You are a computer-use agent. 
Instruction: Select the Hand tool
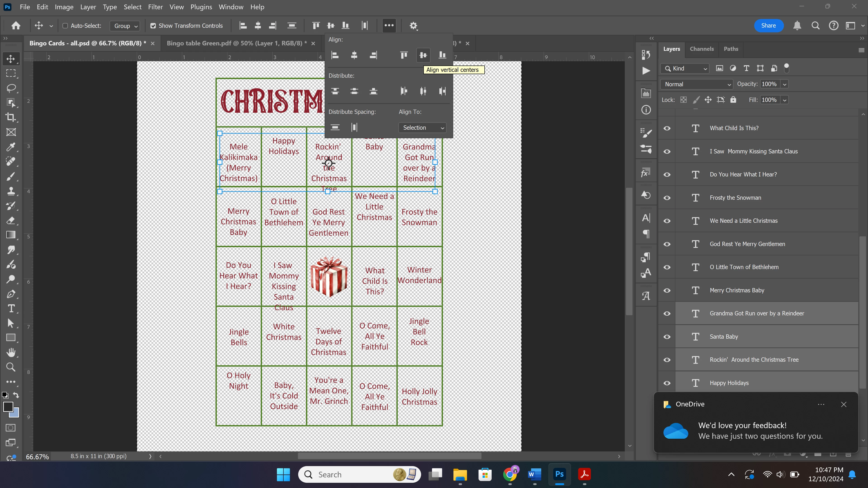(11, 352)
